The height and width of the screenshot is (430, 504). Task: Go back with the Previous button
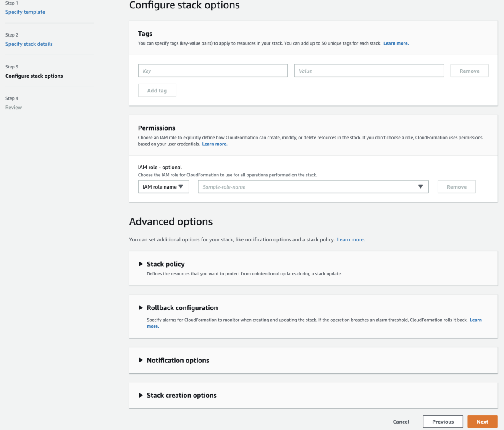click(x=443, y=422)
